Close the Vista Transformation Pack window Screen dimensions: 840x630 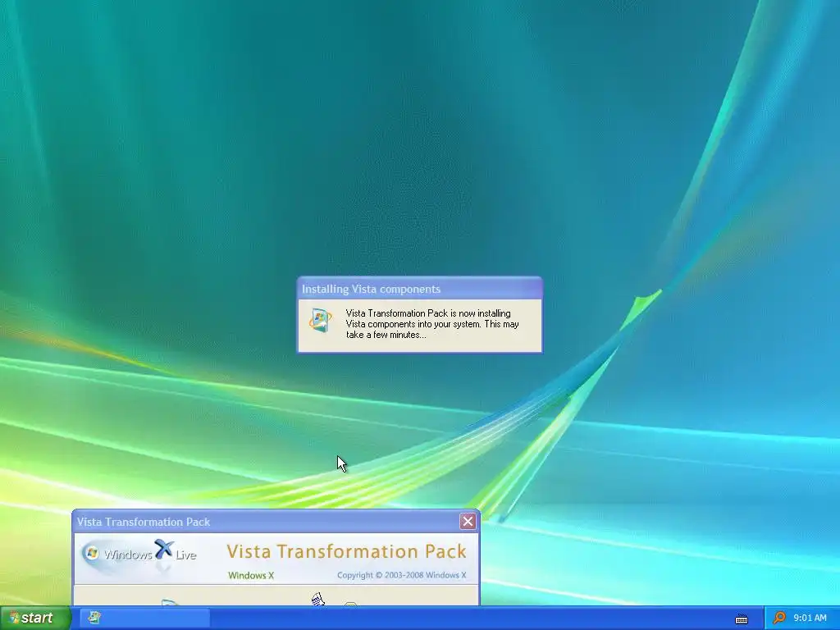point(468,521)
